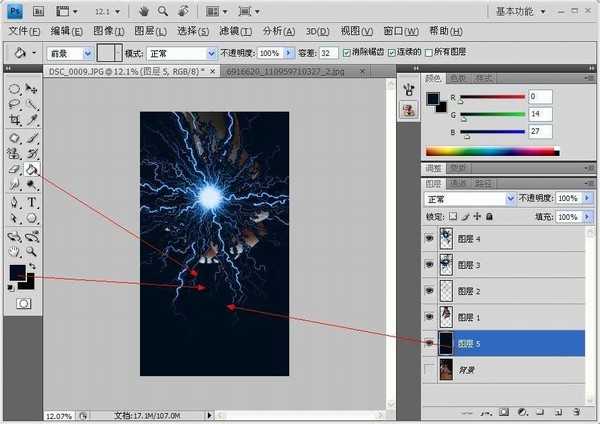This screenshot has height=424, width=600.
Task: Show the 背景 layer visibility box
Action: [x=429, y=369]
